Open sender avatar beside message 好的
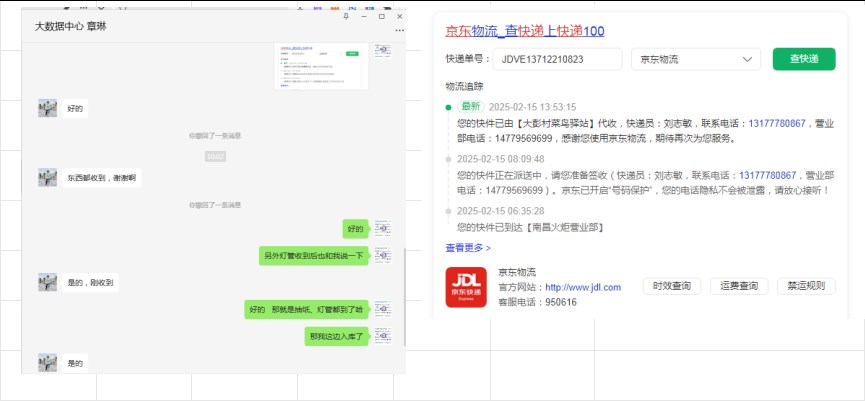Screen dimensions: 865x401 pos(47,108)
